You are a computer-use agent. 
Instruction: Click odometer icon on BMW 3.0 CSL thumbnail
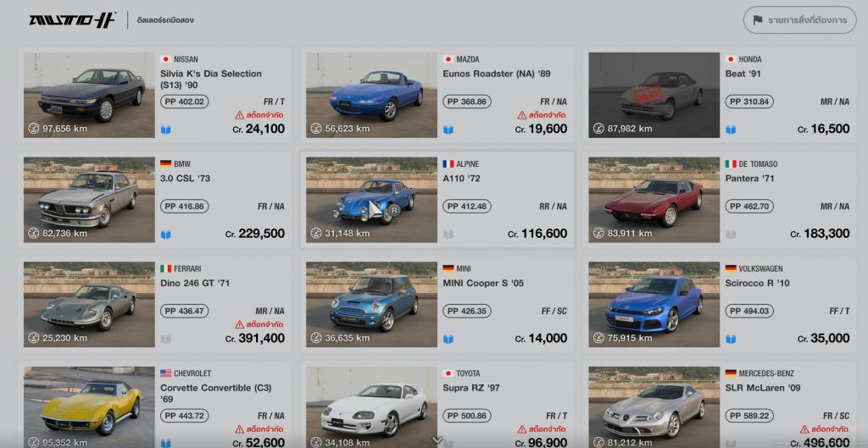pyautogui.click(x=34, y=233)
